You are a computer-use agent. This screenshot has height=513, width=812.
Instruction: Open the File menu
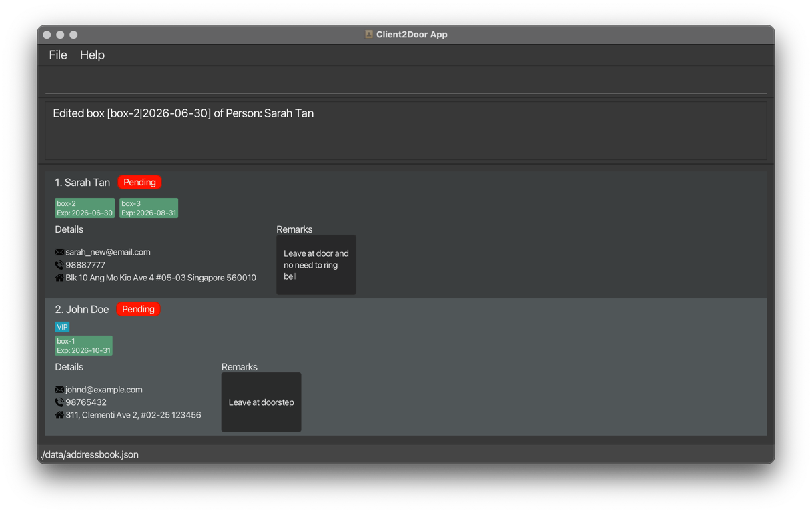(x=58, y=55)
